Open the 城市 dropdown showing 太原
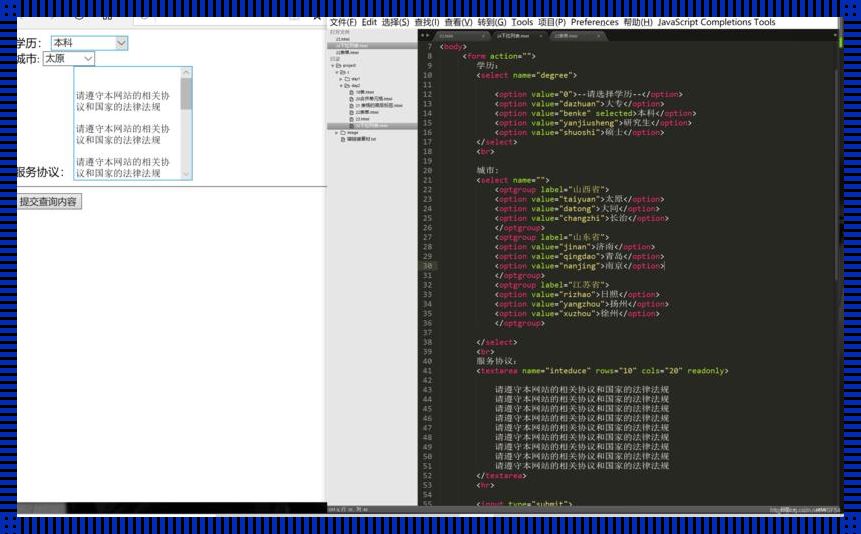This screenshot has width=861, height=534. pyautogui.click(x=69, y=58)
